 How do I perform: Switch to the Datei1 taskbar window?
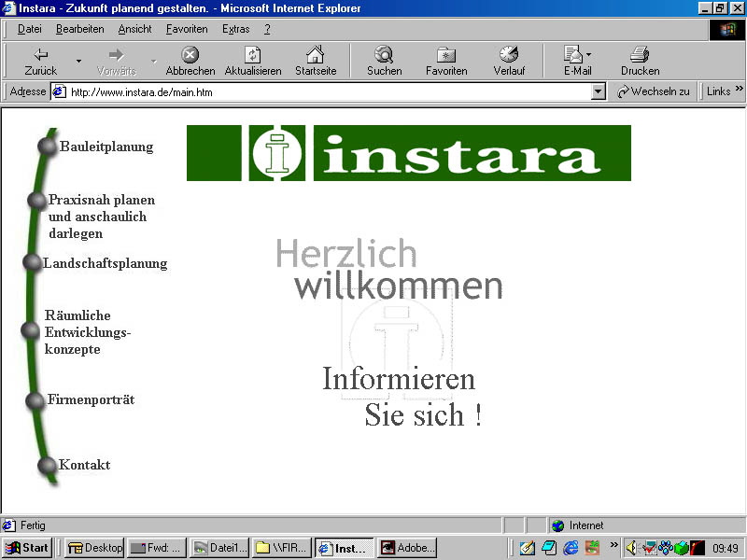coord(219,548)
